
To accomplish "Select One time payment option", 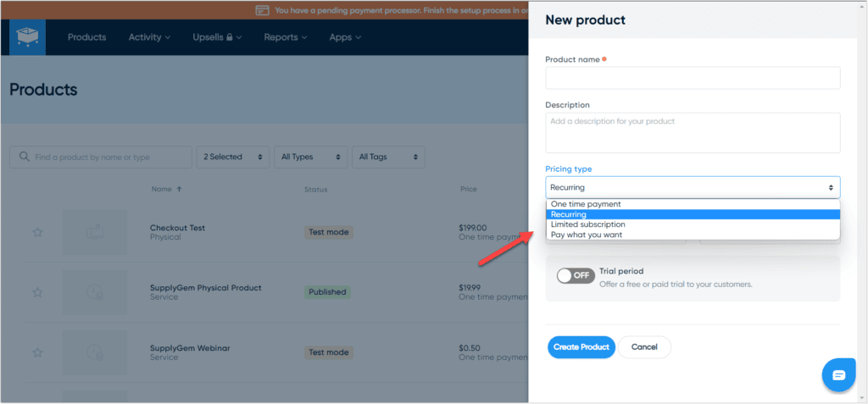I will click(693, 204).
